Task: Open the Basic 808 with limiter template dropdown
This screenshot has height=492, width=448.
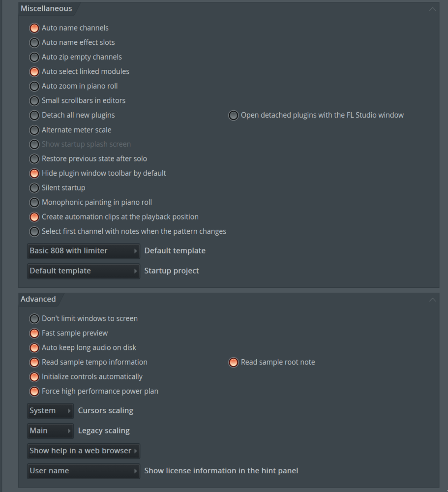Action: coord(84,251)
